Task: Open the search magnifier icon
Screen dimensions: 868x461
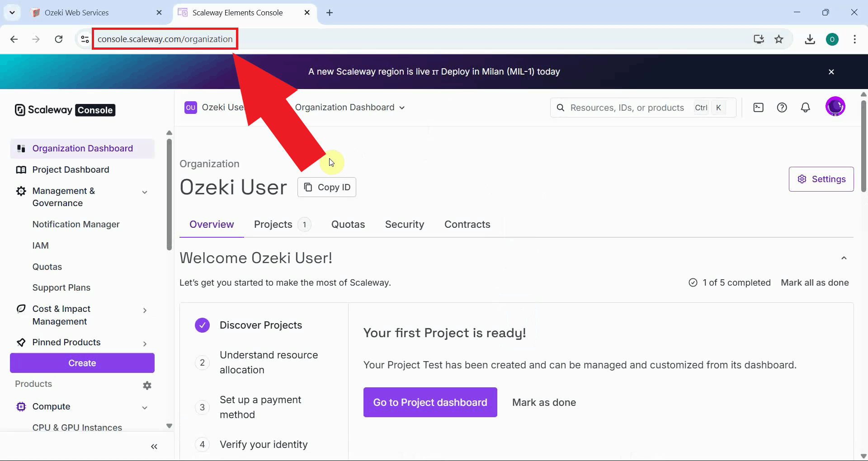Action: click(x=561, y=108)
